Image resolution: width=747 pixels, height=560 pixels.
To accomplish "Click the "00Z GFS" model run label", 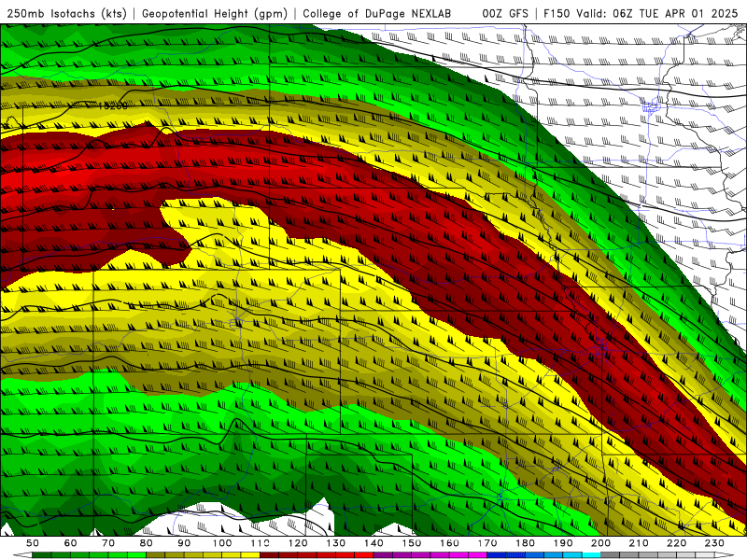I will tap(505, 13).
